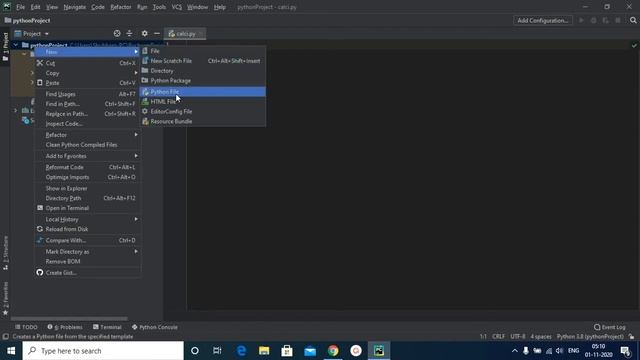Click Reload from Disk entry
Screen dimensions: 640x360
click(87, 229)
